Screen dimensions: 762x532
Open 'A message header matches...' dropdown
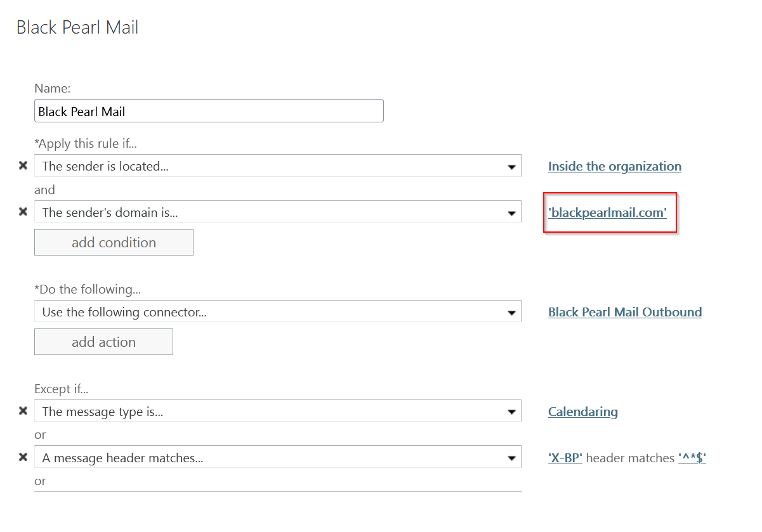(x=277, y=458)
